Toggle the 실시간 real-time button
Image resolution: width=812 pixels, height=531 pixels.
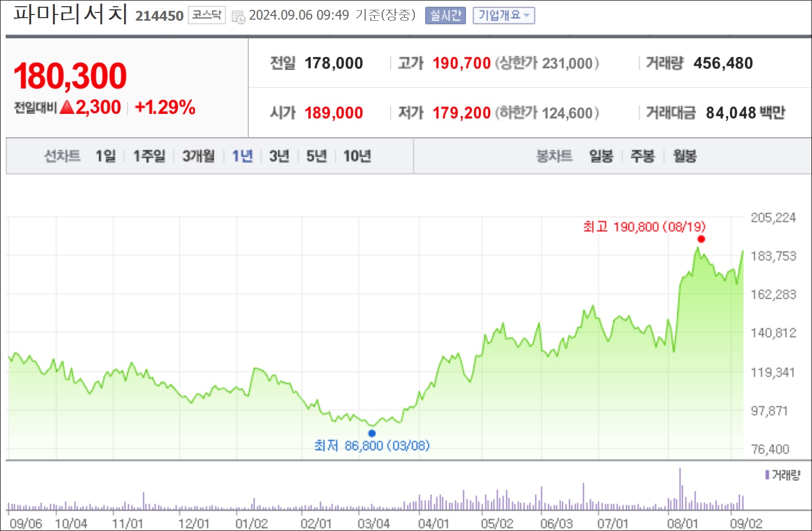pos(445,16)
